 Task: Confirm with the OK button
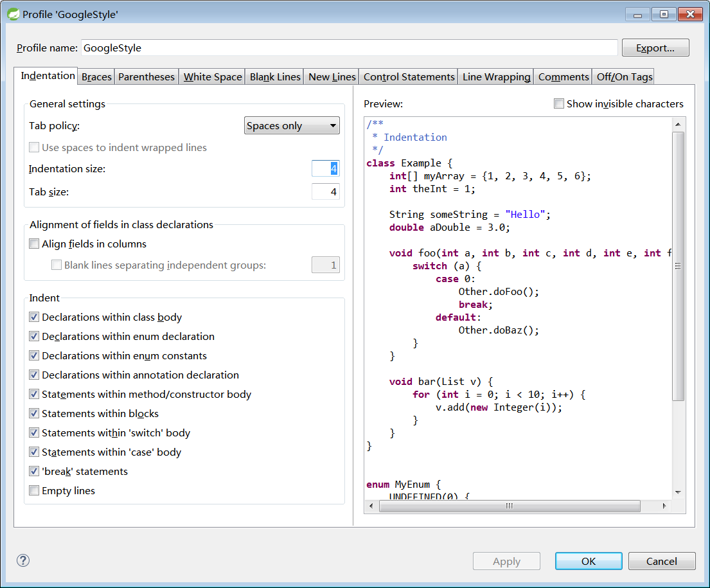tap(588, 561)
